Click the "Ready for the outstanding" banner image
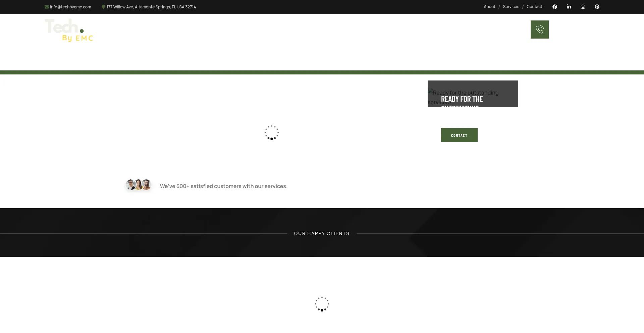 473,94
